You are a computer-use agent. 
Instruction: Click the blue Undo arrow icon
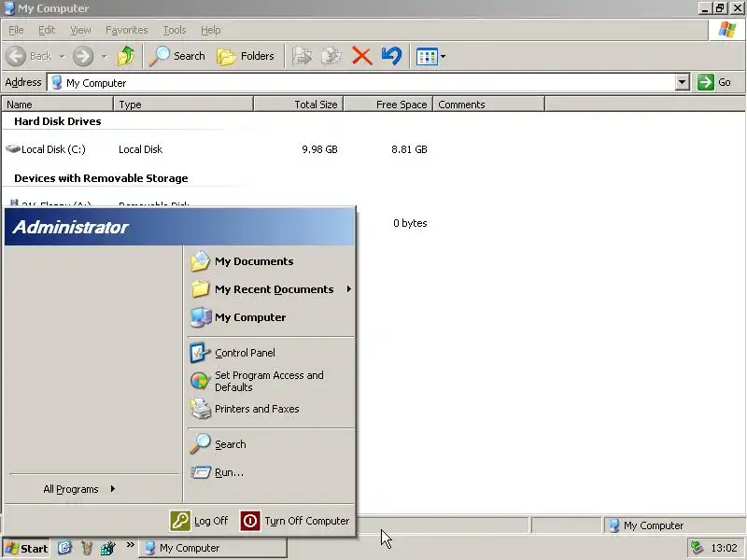point(391,56)
